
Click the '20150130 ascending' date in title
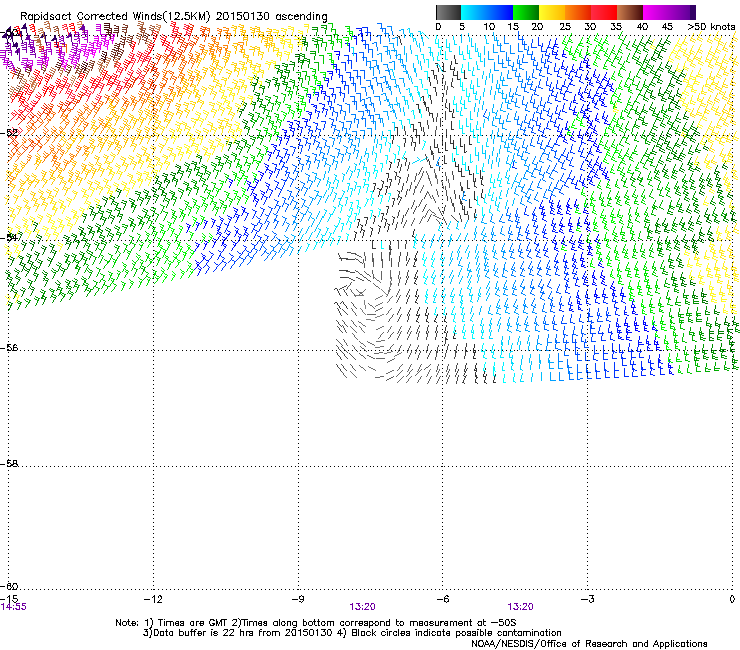(x=272, y=17)
